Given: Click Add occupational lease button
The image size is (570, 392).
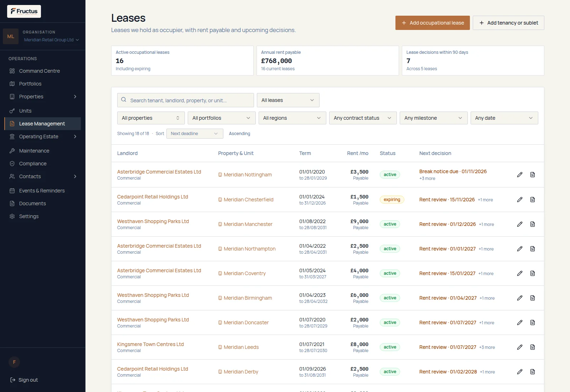Looking at the screenshot, I should tap(432, 23).
